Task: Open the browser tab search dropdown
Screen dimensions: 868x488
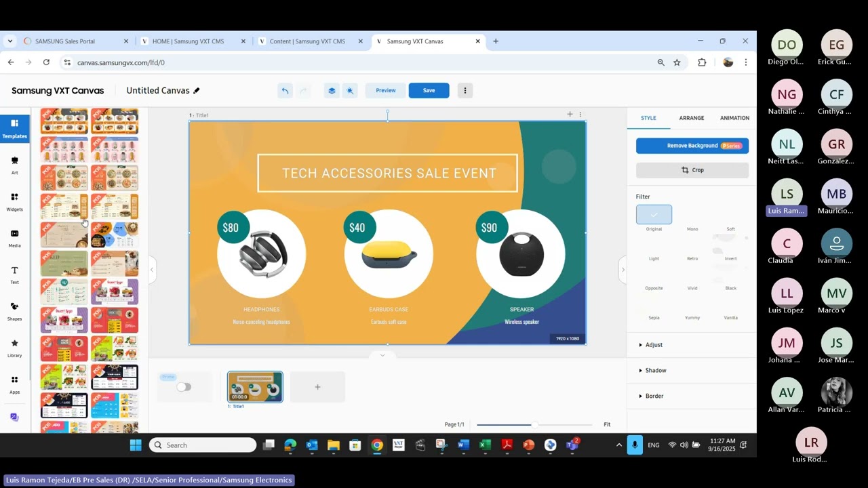Action: (9, 41)
